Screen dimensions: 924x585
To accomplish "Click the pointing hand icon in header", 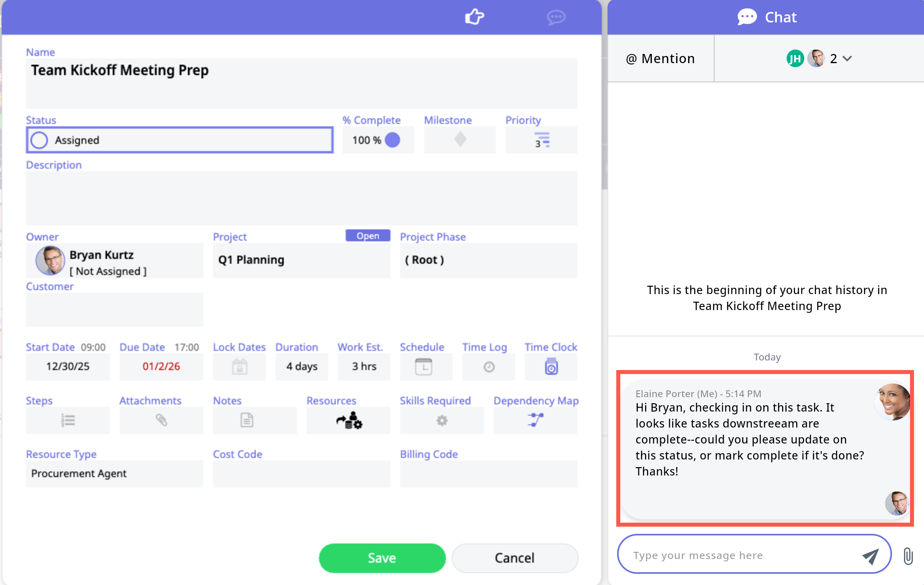I will point(474,17).
